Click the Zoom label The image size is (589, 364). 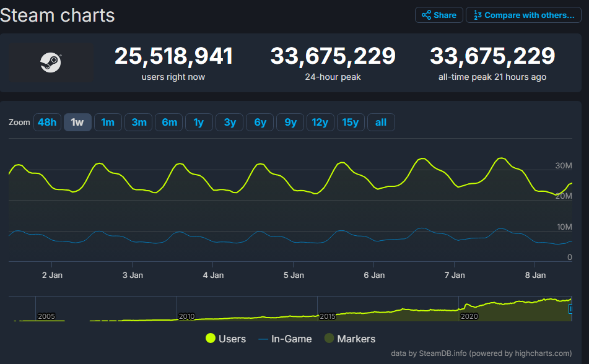pos(19,123)
